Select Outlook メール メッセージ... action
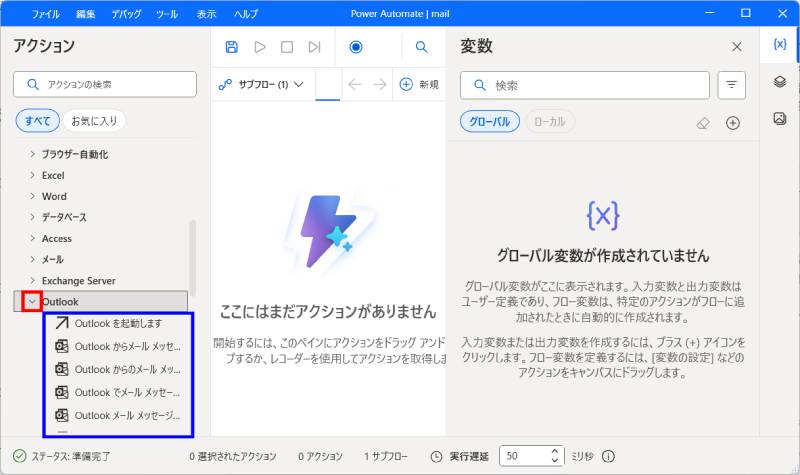Image resolution: width=800 pixels, height=475 pixels. [118, 415]
